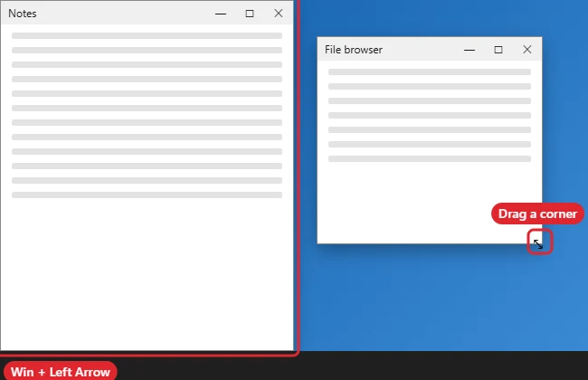Minimize the File browser window
Screen dimensions: 588x380
[x=469, y=50]
